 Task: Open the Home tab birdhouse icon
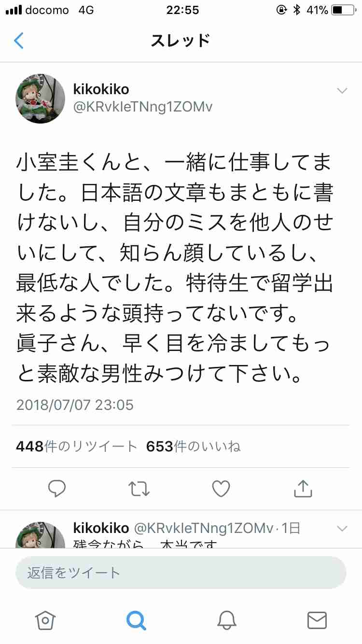[45, 620]
